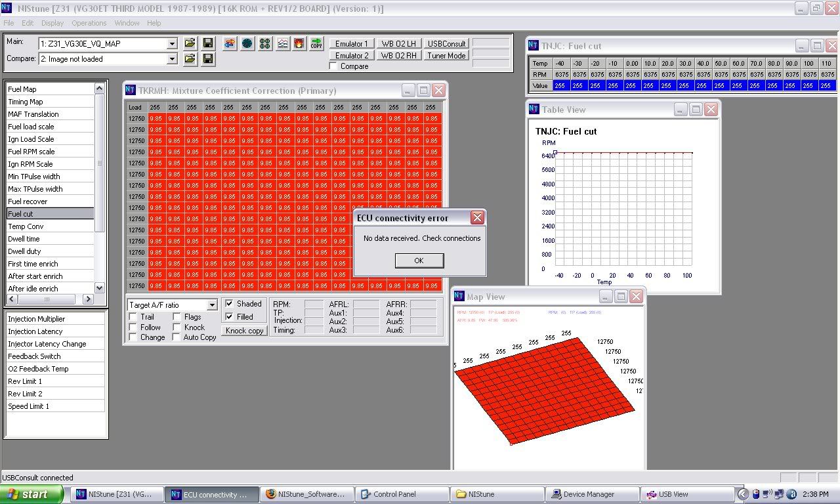This screenshot has width=840, height=504.
Task: Select MAF Translation in the list
Action: [50, 114]
